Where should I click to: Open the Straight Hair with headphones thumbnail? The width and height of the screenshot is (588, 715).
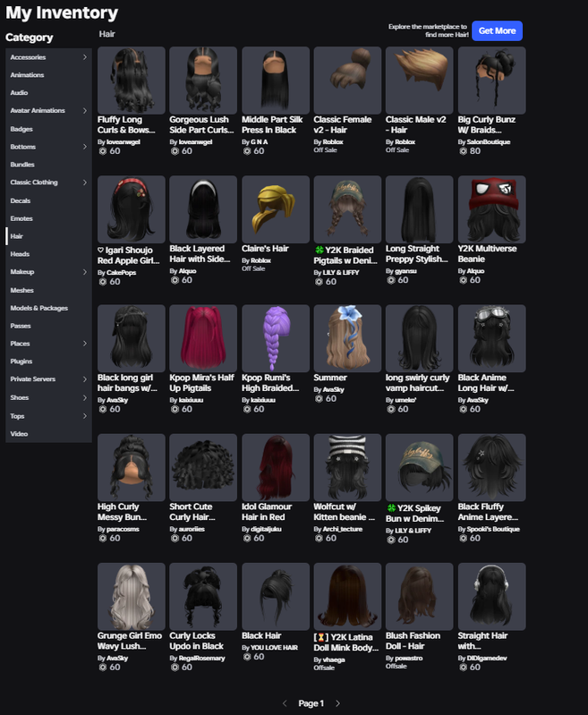[491, 597]
